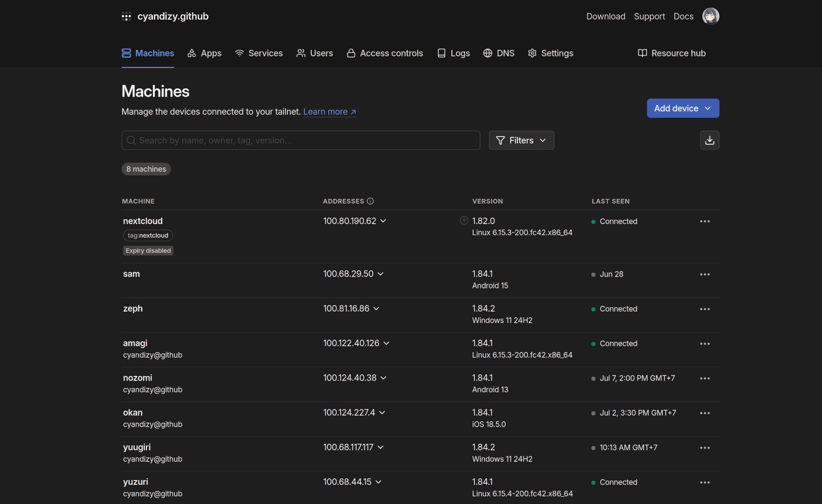Screen dimensions: 822x504
Task: Open the three-dot menu for amagi
Action: pyautogui.click(x=705, y=344)
